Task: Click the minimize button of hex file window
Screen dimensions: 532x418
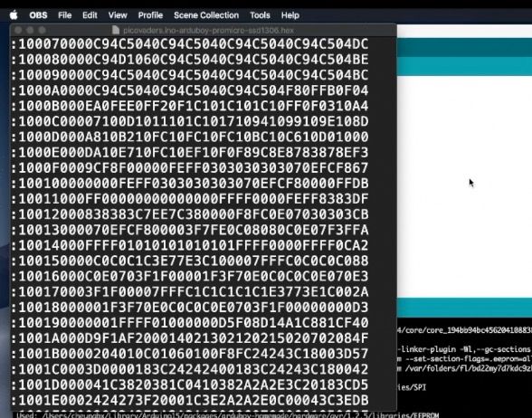Action: tap(30, 30)
